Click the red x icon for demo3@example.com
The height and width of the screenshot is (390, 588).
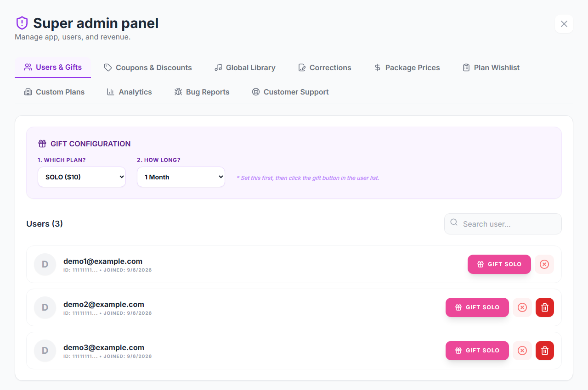[522, 351]
